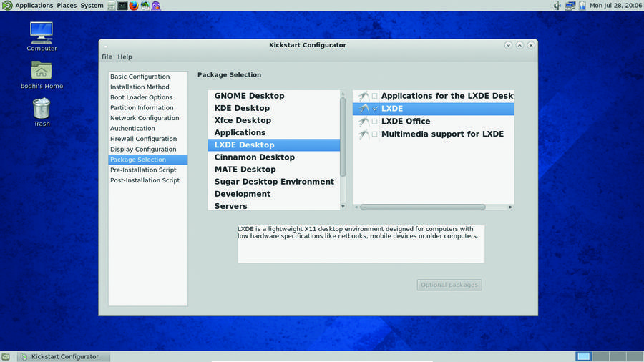The width and height of the screenshot is (644, 362).
Task: Click package groups scroll right arrow
Action: (510, 207)
